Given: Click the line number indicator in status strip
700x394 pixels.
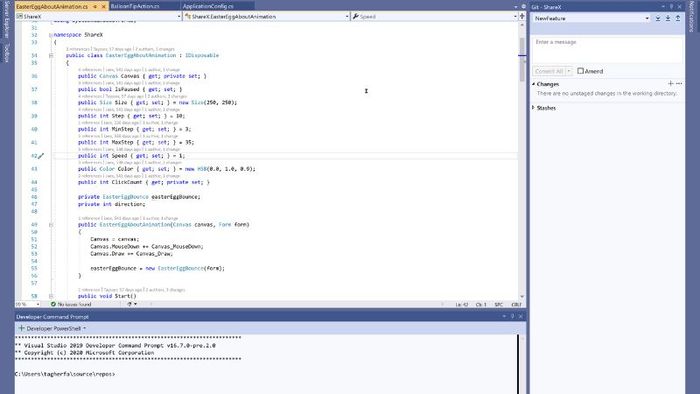Looking at the screenshot, I should pos(462,304).
